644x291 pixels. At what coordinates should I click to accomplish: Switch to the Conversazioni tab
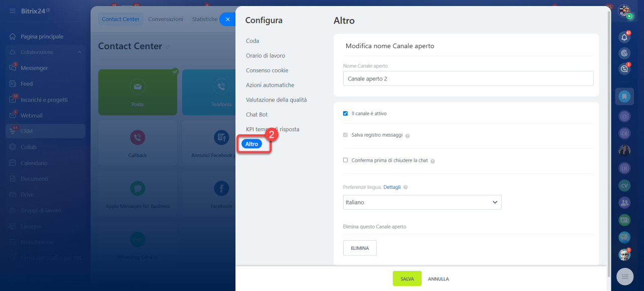click(166, 19)
